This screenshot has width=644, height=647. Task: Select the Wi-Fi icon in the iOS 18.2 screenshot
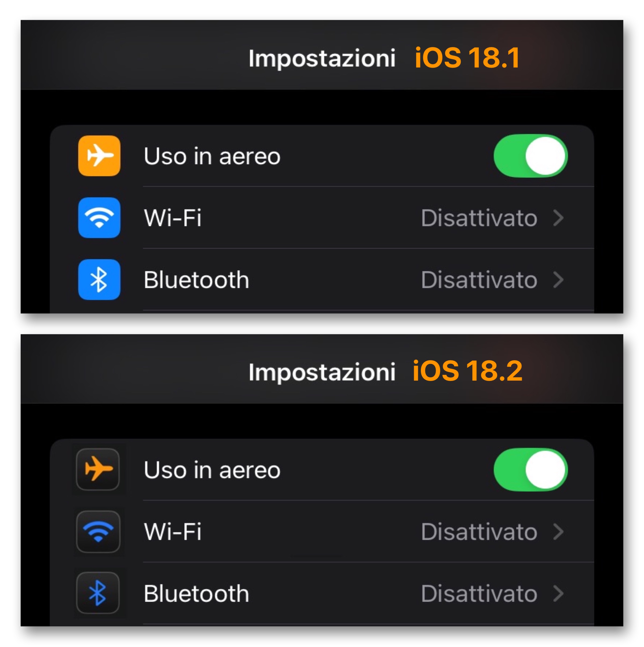click(x=99, y=532)
